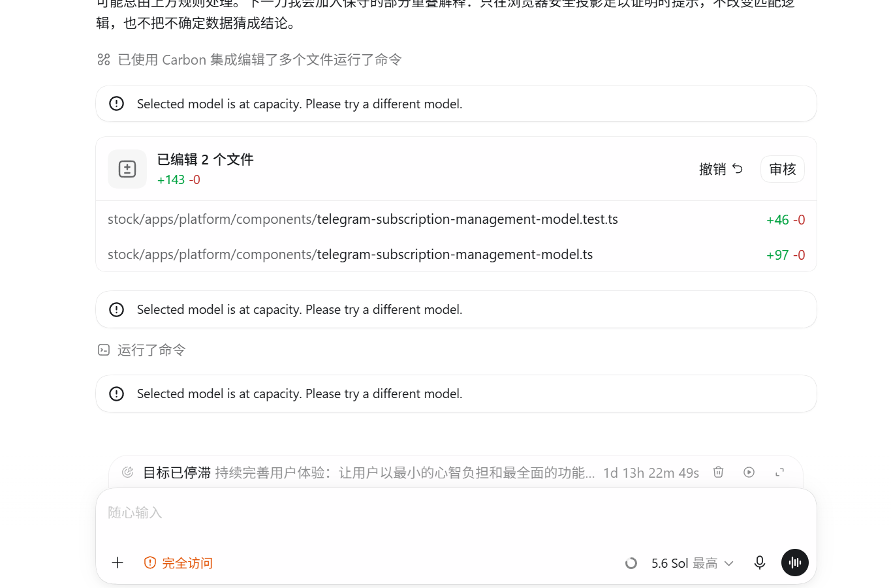The width and height of the screenshot is (891, 588).
Task: Click the 已编辑 2 个文件 heading
Action: click(205, 159)
